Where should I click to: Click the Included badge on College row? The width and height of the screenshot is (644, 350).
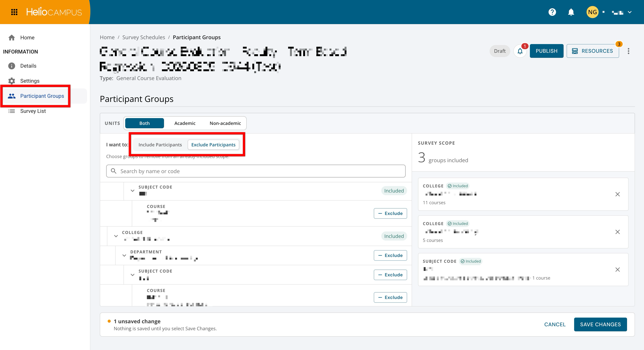[394, 236]
